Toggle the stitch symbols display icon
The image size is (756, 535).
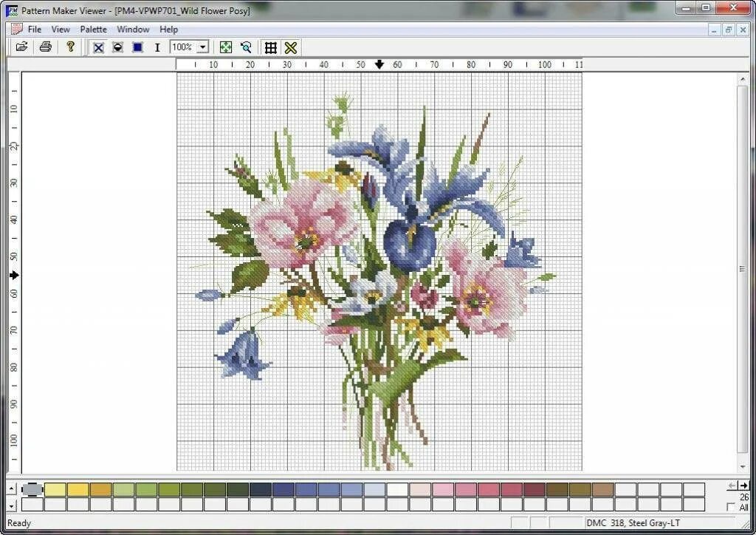290,47
